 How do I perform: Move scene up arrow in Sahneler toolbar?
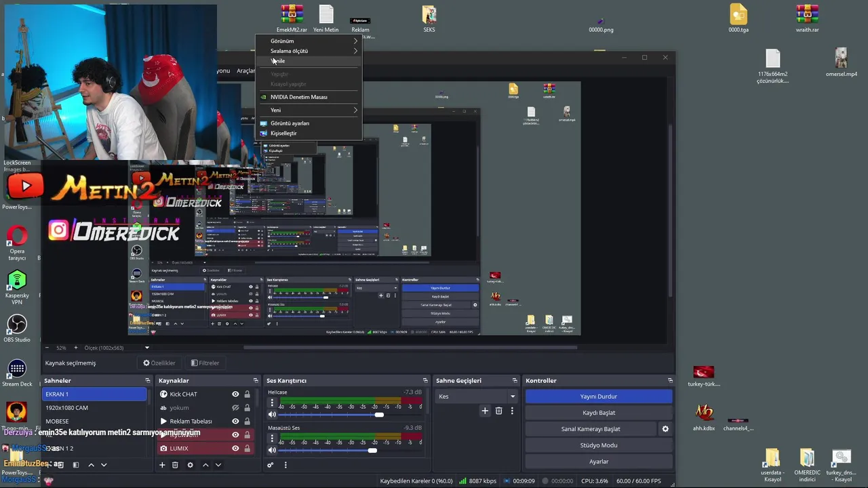(x=91, y=465)
